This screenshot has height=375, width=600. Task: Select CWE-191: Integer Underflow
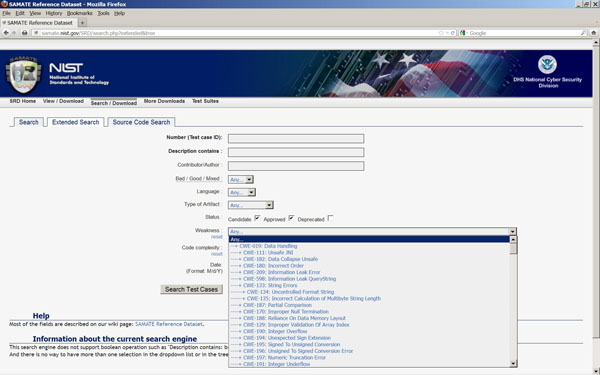pyautogui.click(x=369, y=364)
